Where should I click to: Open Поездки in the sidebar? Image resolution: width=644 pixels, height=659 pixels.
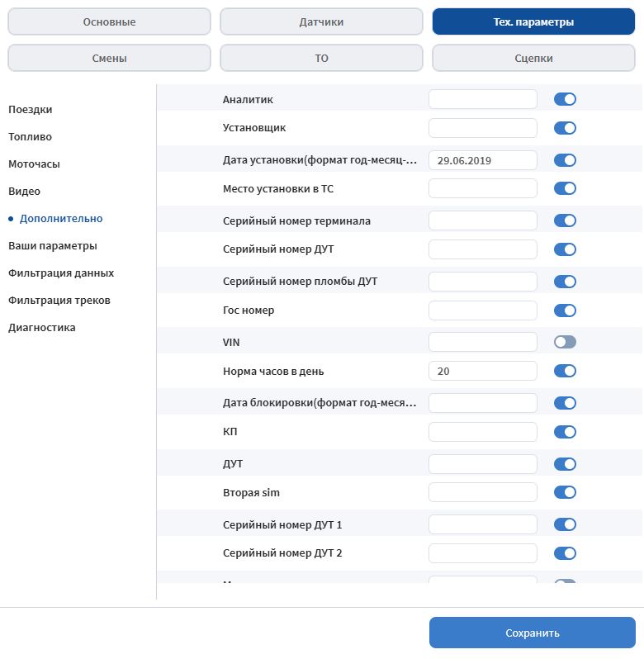pyautogui.click(x=31, y=109)
